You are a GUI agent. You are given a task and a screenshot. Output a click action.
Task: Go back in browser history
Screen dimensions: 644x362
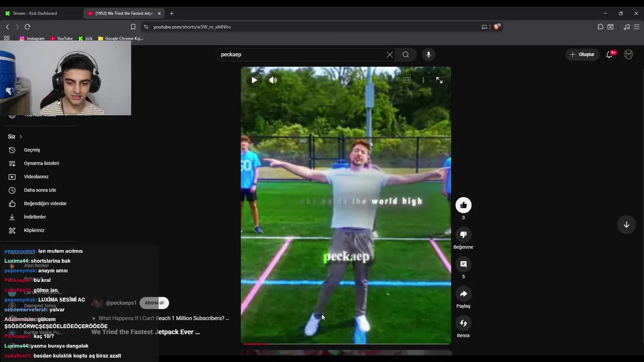pos(7,27)
